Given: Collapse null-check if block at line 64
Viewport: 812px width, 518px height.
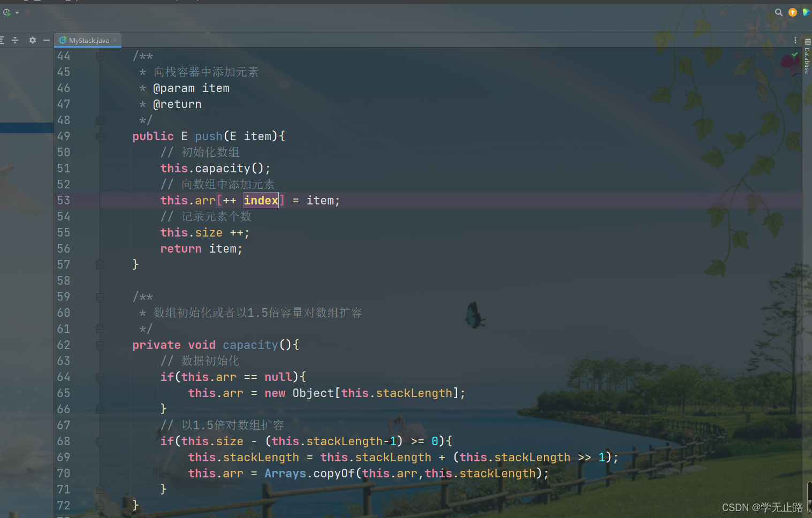Looking at the screenshot, I should (100, 377).
